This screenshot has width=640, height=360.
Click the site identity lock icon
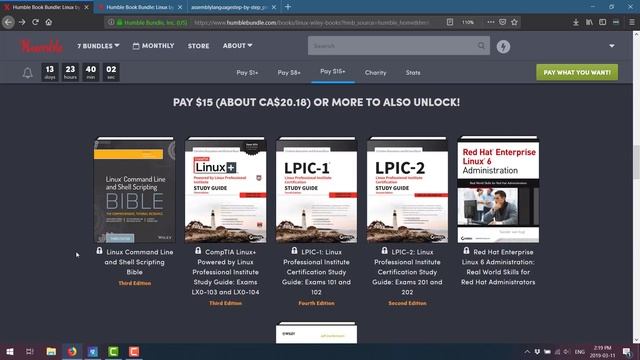120,22
